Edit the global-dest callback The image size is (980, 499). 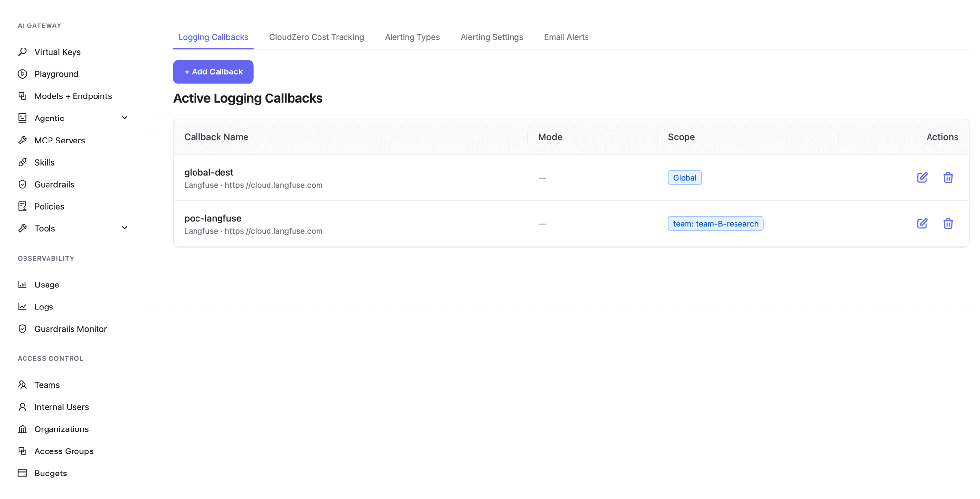[x=922, y=177]
